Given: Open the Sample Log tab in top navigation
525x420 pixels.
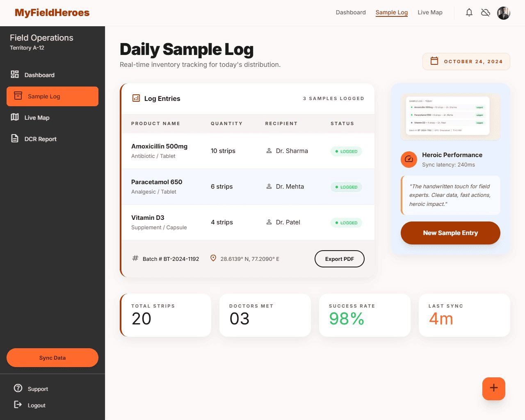Looking at the screenshot, I should [392, 12].
